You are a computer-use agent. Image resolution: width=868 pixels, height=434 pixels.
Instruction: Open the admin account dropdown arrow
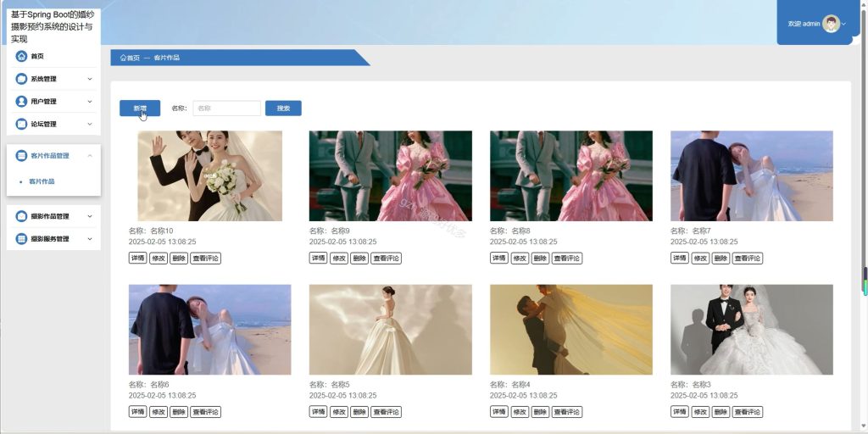pos(843,24)
